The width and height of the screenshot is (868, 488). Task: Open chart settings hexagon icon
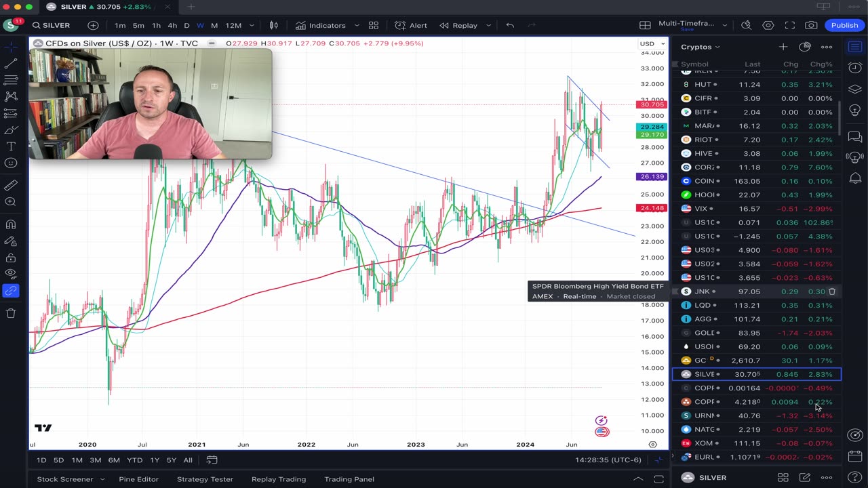click(x=768, y=26)
